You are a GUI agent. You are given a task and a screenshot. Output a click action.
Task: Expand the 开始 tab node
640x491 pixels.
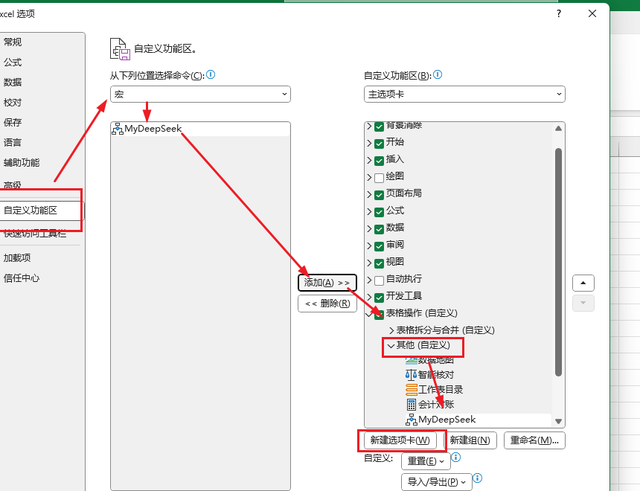(369, 143)
